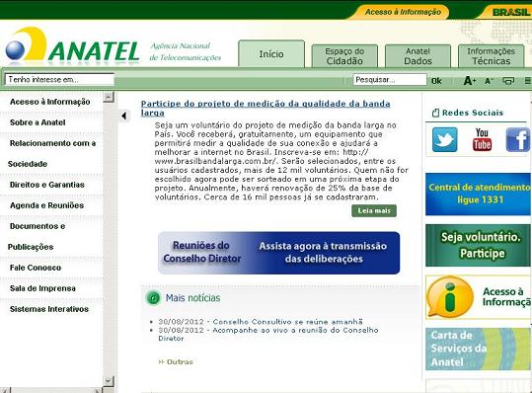Switch to the Anatel Dados tab
Viewport: 532px width, 393px height.
click(418, 56)
